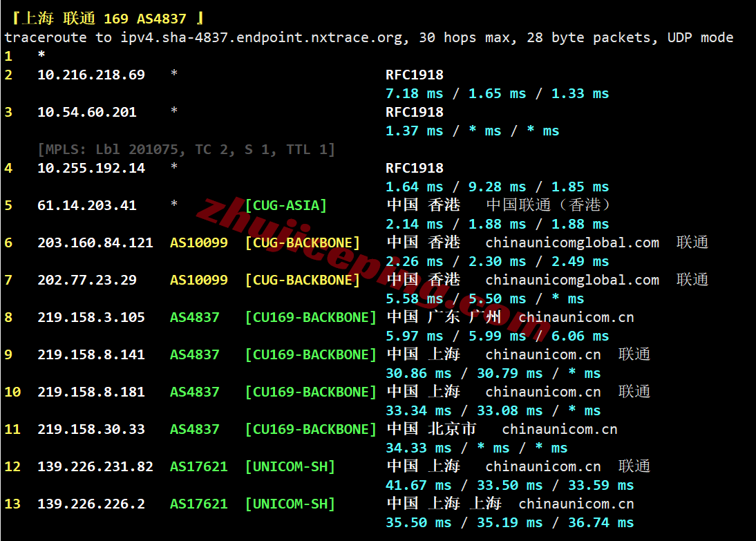Click latency value 1.37 ms

tap(414, 131)
